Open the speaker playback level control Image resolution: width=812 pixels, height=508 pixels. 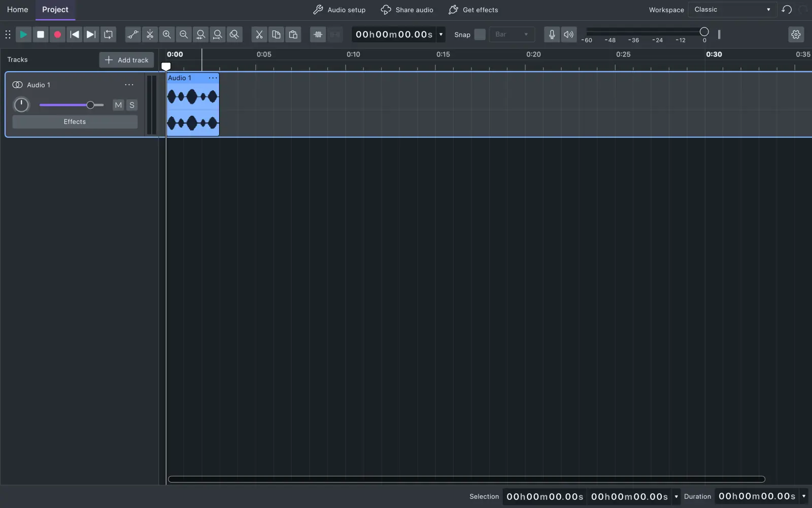[x=569, y=35]
